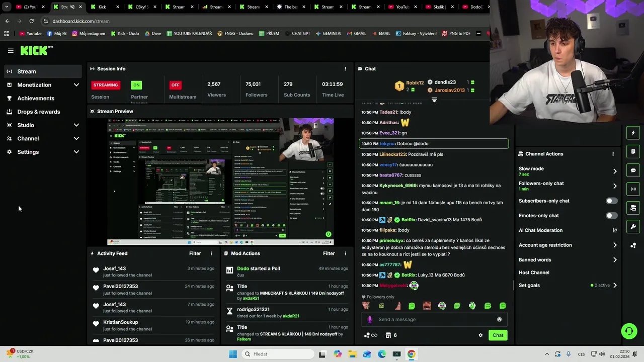This screenshot has width=644, height=362.
Task: Go back in the browser
Action: click(7, 21)
